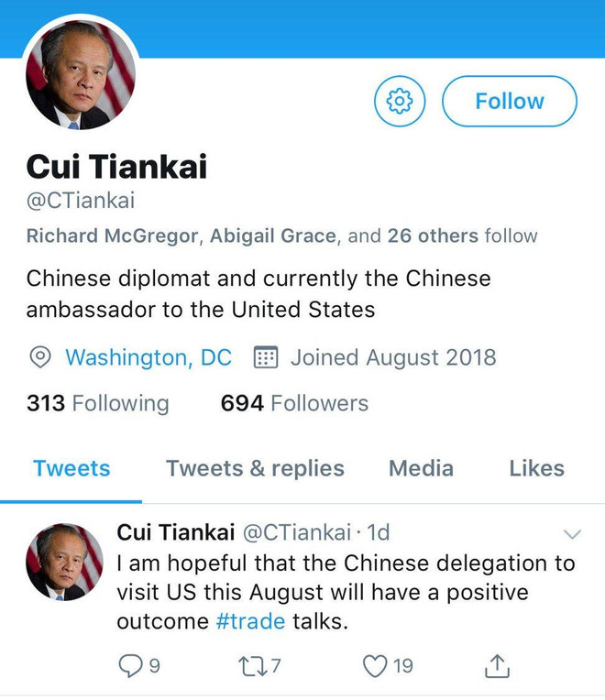Viewport: 605px width, 700px height.
Task: Open the profile settings gear icon
Action: 400,101
